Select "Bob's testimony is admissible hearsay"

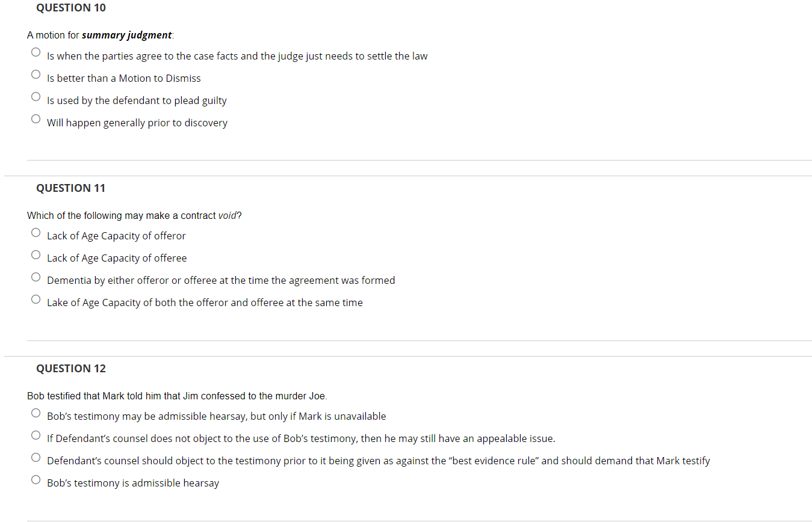(x=36, y=479)
